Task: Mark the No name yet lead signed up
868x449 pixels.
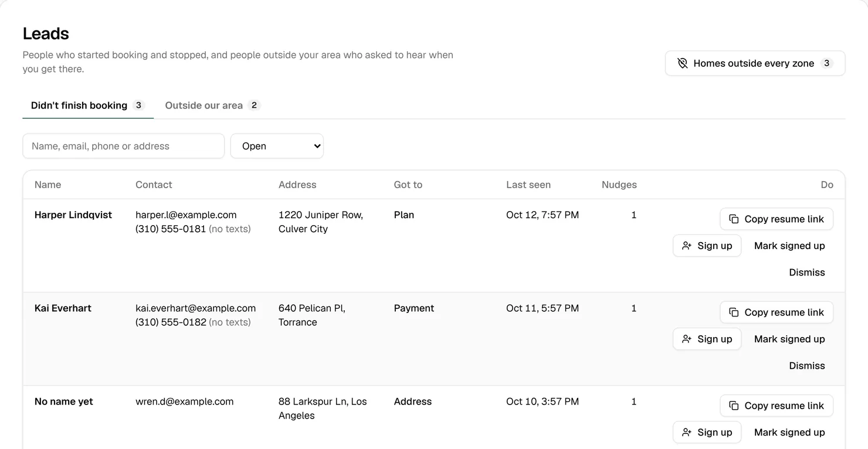Action: [789, 432]
